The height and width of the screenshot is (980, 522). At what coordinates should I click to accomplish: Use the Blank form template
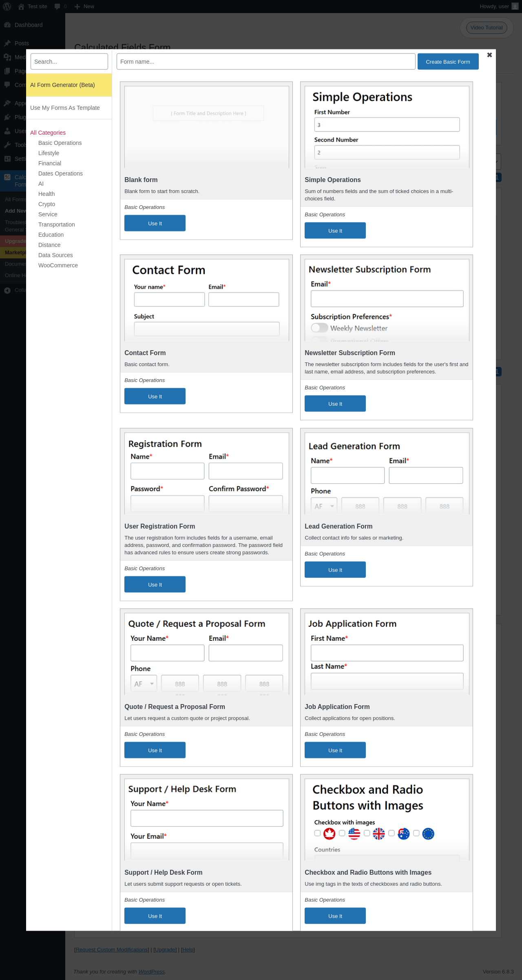[x=155, y=223]
